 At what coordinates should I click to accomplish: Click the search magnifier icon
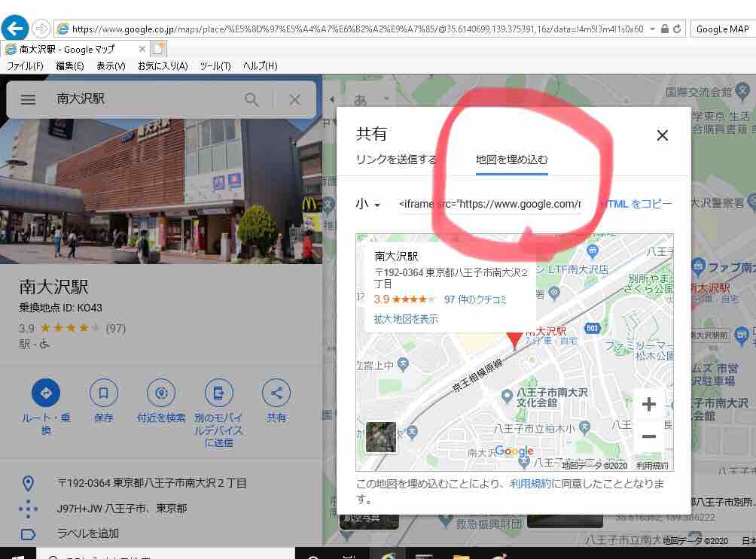tap(251, 100)
